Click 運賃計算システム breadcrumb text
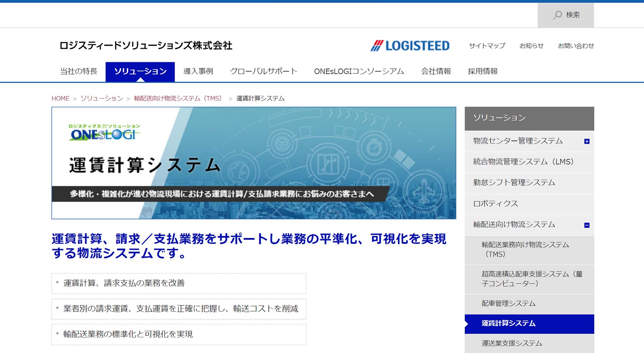The width and height of the screenshot is (644, 353). click(260, 98)
